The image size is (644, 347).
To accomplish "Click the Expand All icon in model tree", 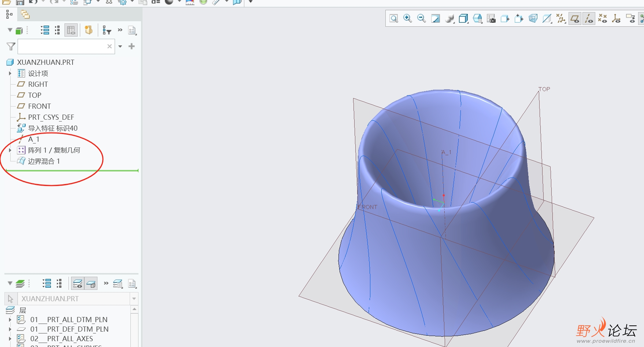I will pyautogui.click(x=45, y=30).
